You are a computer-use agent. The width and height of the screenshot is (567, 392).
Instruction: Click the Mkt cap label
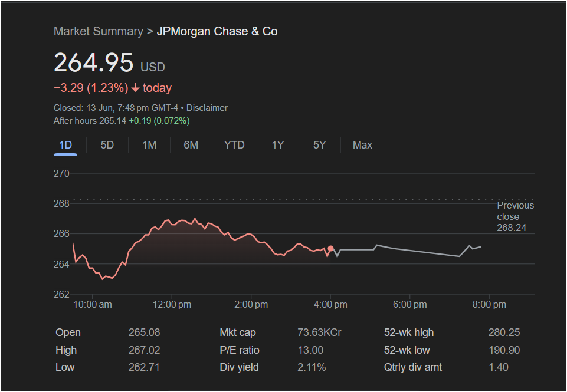(238, 332)
